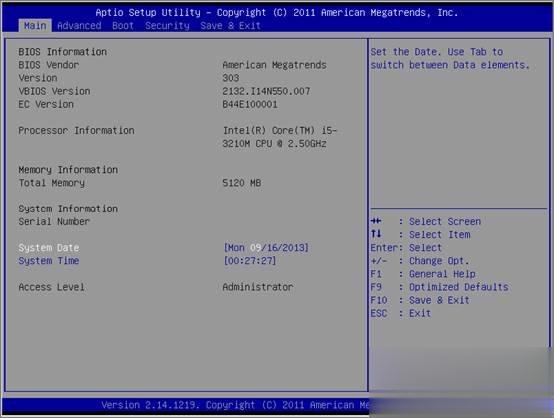
Task: Open the Security tab
Action: [x=167, y=26]
